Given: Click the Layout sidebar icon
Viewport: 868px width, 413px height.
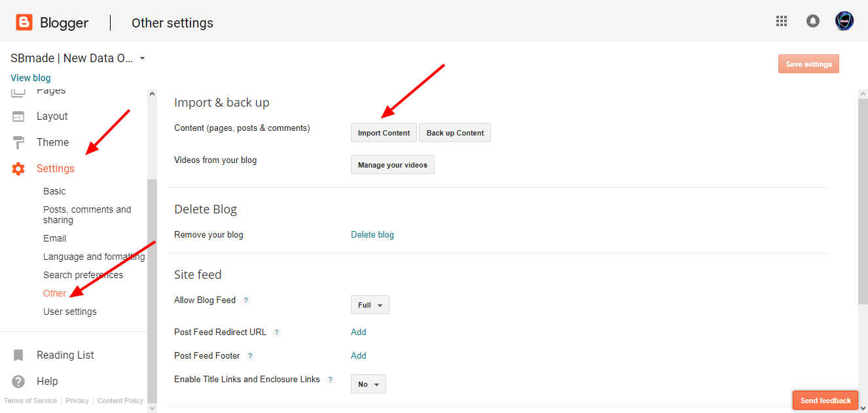Looking at the screenshot, I should click(x=18, y=117).
